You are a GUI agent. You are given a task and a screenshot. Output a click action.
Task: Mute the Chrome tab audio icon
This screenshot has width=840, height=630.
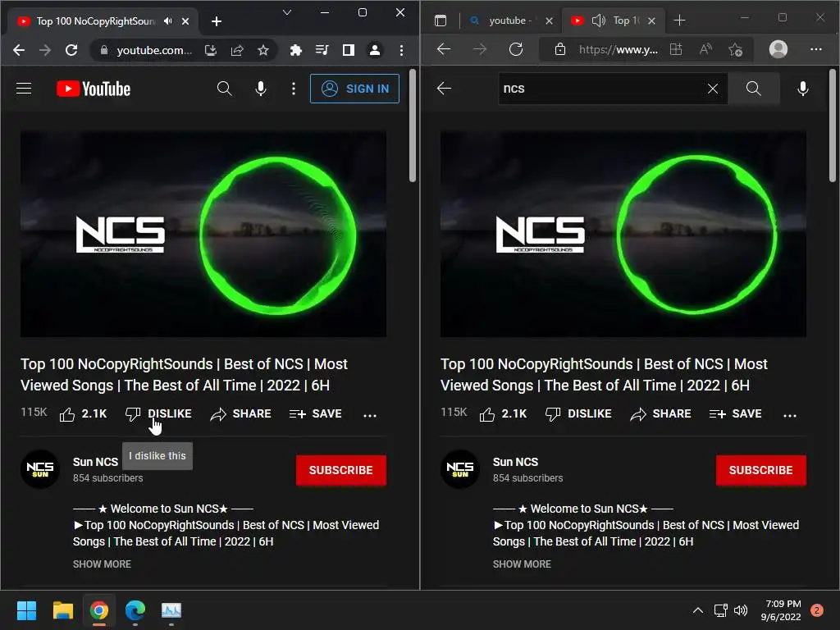pyautogui.click(x=168, y=21)
